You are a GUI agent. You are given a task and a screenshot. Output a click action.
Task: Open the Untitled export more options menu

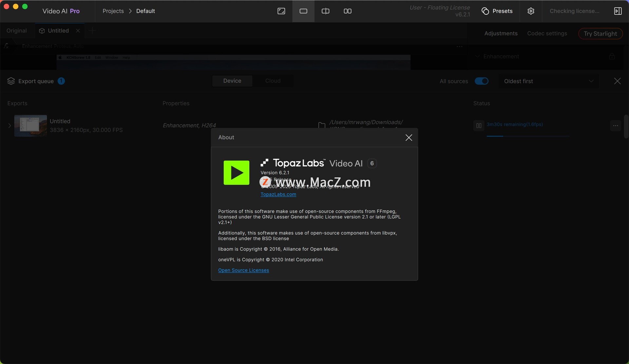pyautogui.click(x=615, y=126)
